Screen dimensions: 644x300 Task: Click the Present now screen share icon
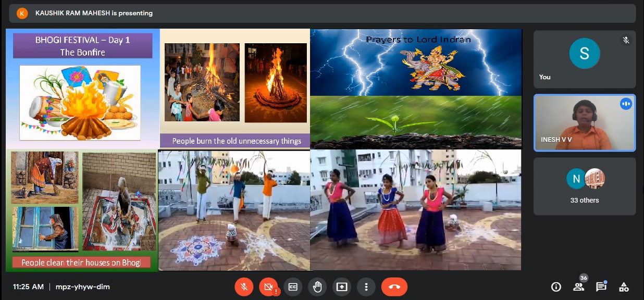pos(342,287)
